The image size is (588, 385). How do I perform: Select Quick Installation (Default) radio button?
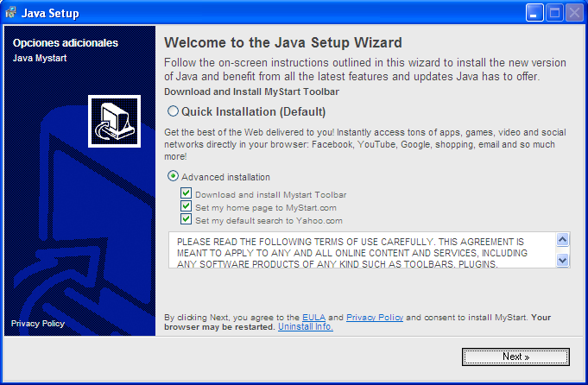(173, 111)
